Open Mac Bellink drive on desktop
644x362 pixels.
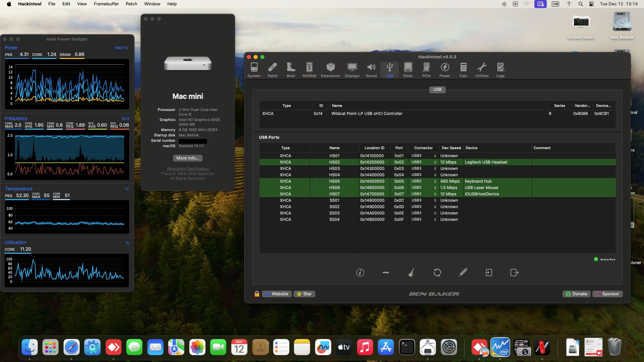pos(622,26)
